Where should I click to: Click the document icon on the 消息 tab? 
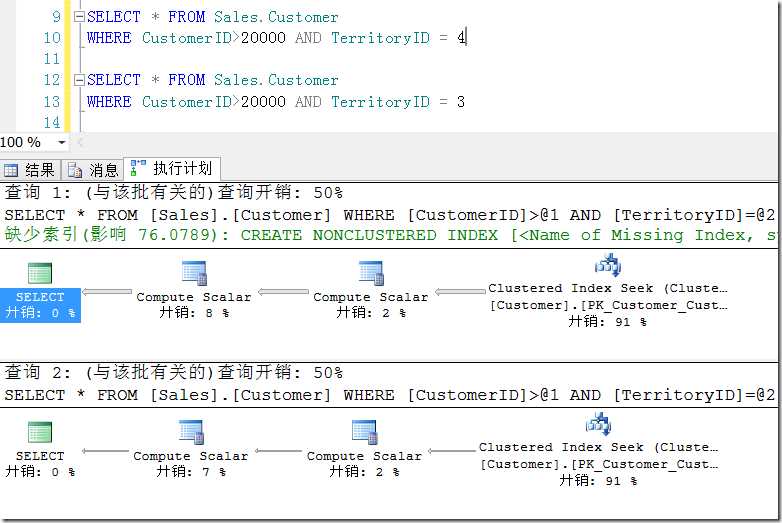tap(75, 170)
